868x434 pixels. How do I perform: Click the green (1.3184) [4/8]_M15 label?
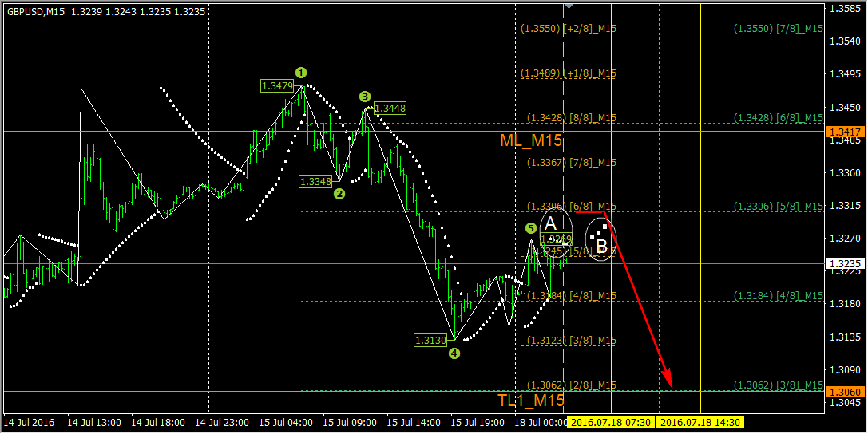coord(779,296)
